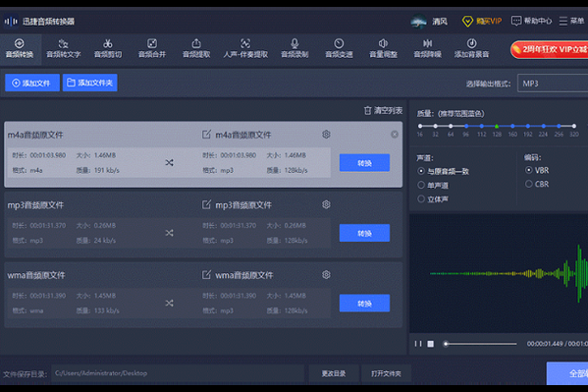The image size is (588, 392).
Task: Click the 音频变速 speed change icon
Action: click(339, 43)
